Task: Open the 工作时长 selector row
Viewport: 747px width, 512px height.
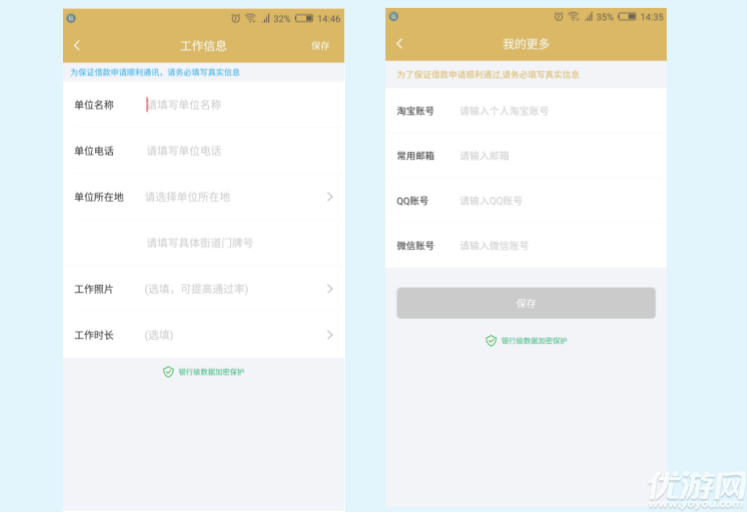Action: tap(203, 335)
